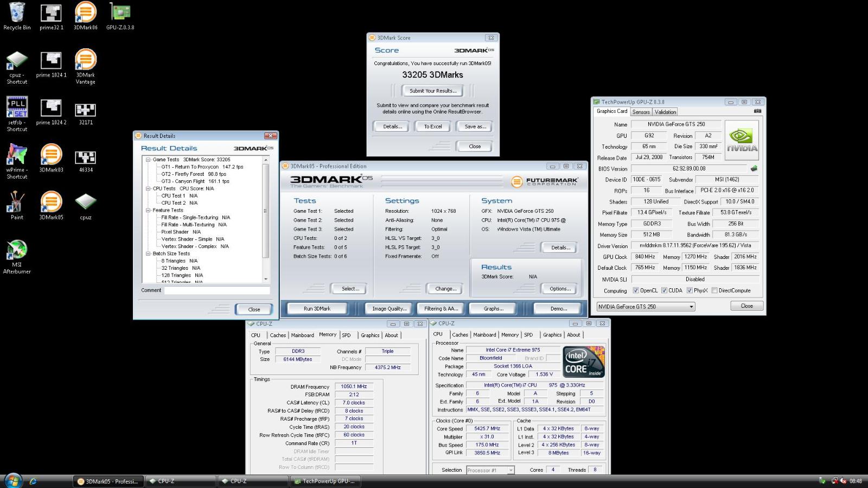Click the taskbar clock showing 08:48
868x488 pixels.
click(856, 481)
